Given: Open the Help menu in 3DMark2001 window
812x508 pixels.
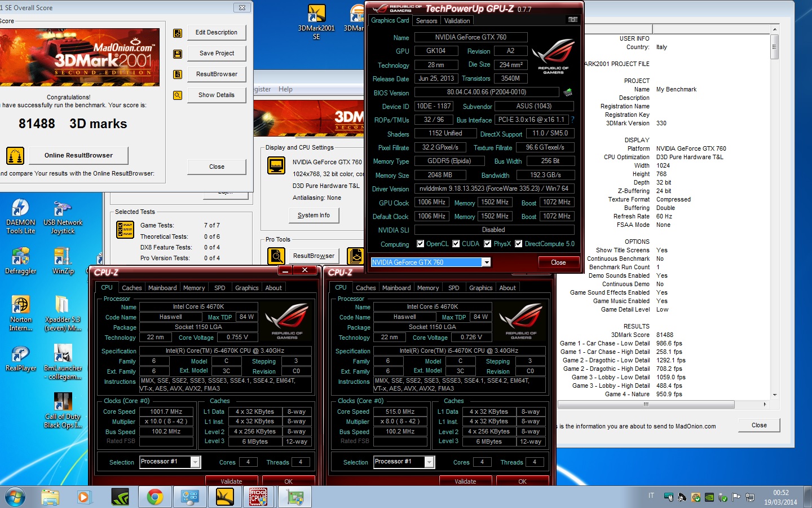Looking at the screenshot, I should pos(285,89).
